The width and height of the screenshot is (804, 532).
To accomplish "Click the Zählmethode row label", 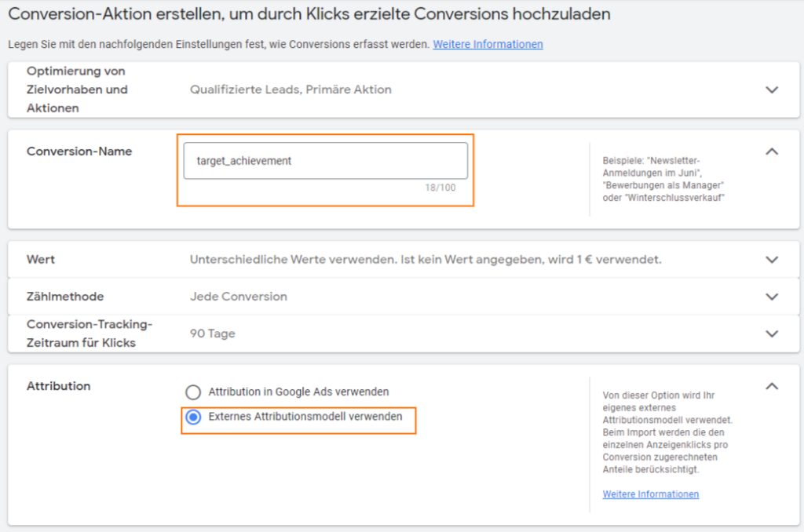I will [x=65, y=297].
